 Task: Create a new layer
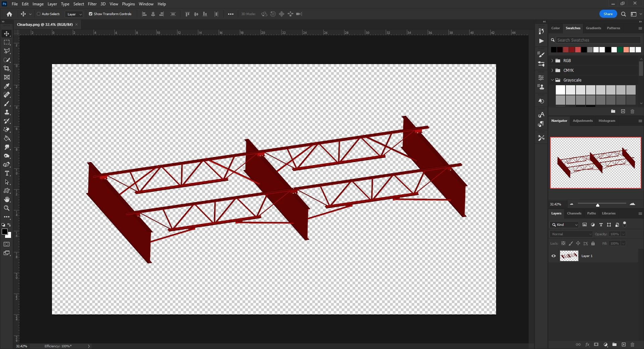click(x=624, y=345)
